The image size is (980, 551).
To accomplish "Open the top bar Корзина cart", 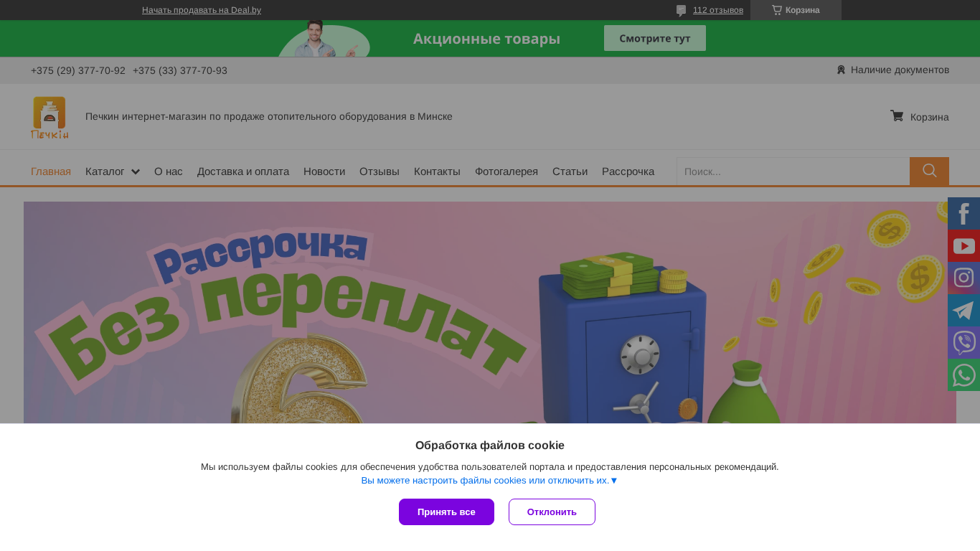I will 796,10.
